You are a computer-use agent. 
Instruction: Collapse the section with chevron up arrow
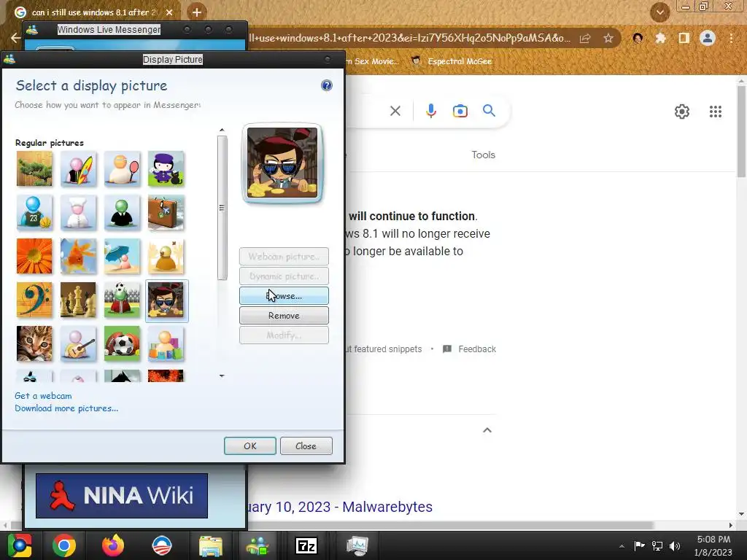[487, 430]
